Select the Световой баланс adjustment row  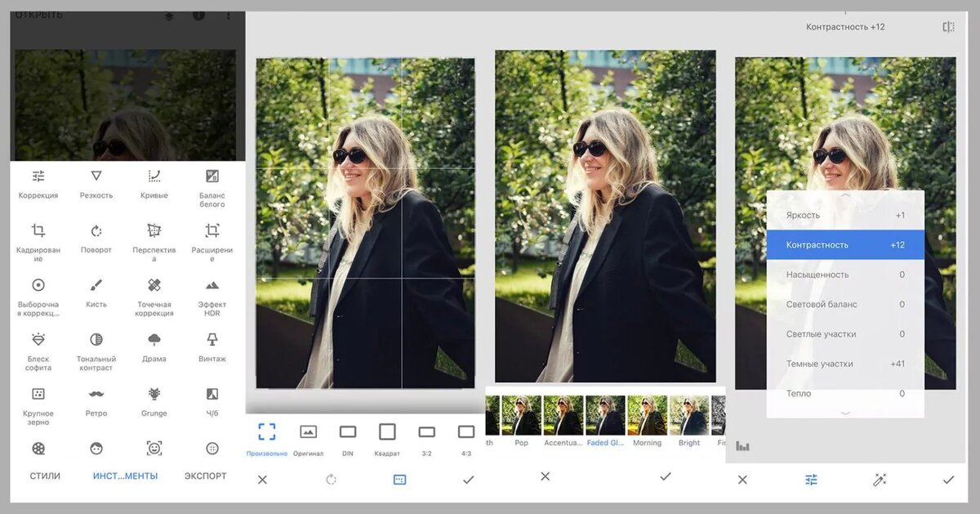[845, 304]
